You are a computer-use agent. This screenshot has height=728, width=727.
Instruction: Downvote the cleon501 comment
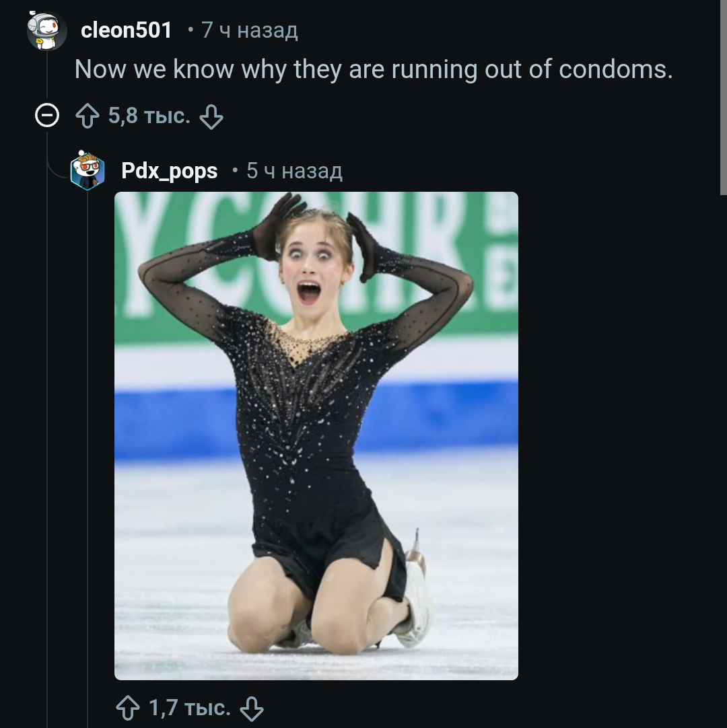tap(211, 117)
